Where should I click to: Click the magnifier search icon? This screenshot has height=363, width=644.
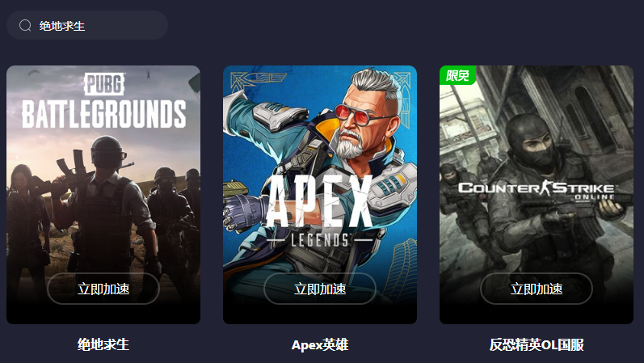(25, 26)
